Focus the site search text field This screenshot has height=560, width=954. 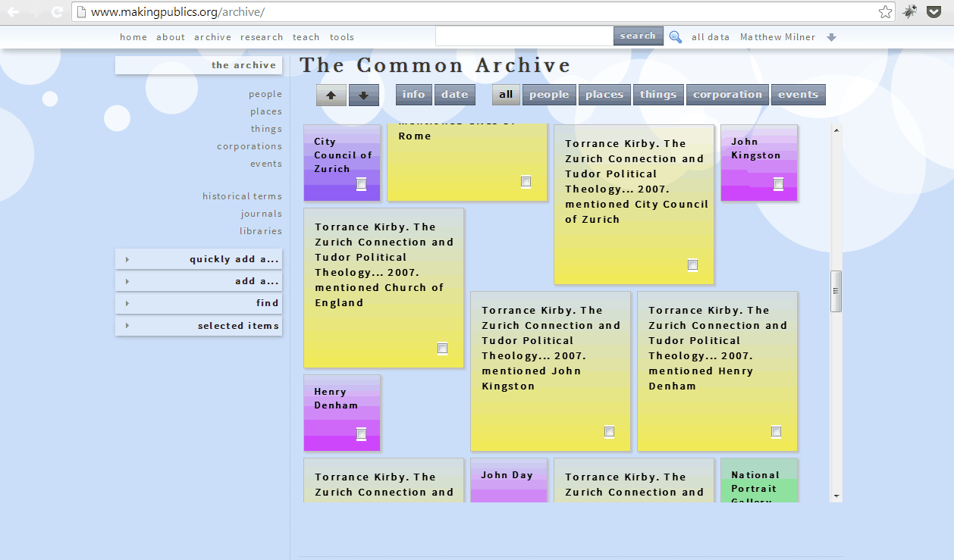pyautogui.click(x=525, y=36)
